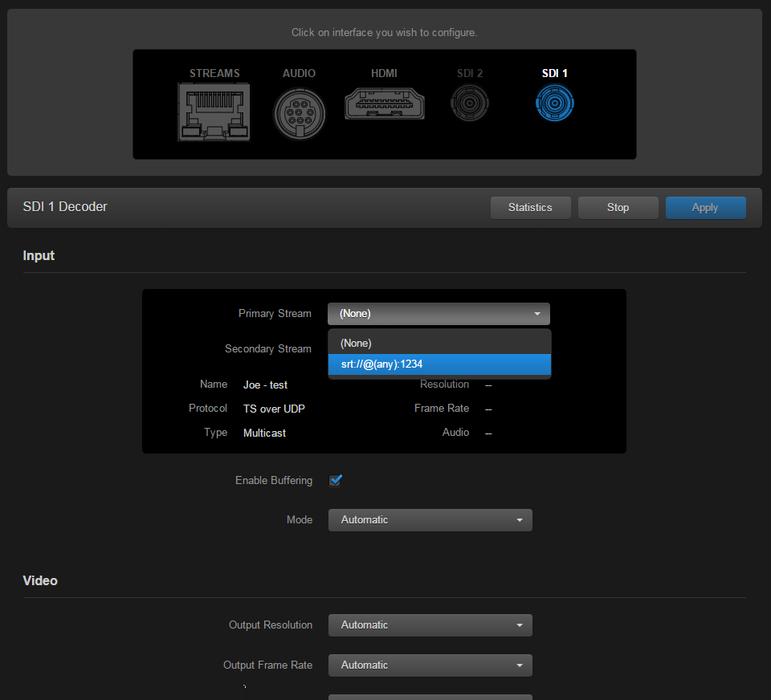Click the AUDIO label above the connector
The height and width of the screenshot is (700, 771).
click(299, 73)
